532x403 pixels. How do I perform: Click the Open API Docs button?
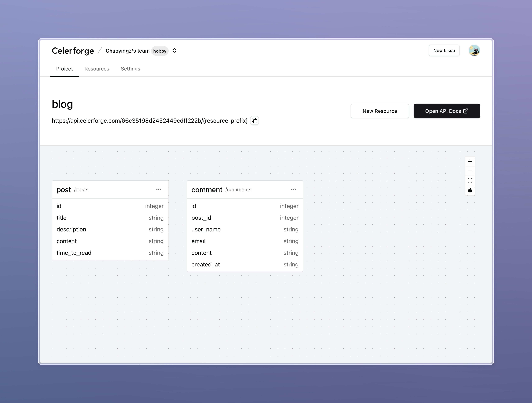coord(447,111)
